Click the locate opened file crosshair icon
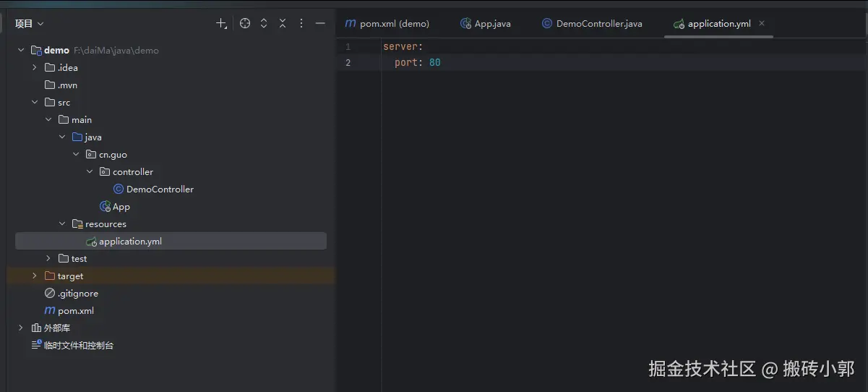The image size is (868, 392). click(x=245, y=23)
